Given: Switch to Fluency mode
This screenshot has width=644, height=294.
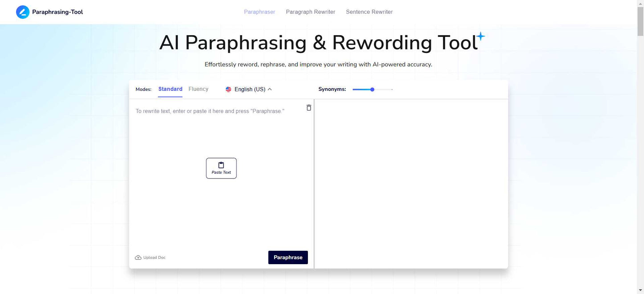Looking at the screenshot, I should click(x=198, y=89).
